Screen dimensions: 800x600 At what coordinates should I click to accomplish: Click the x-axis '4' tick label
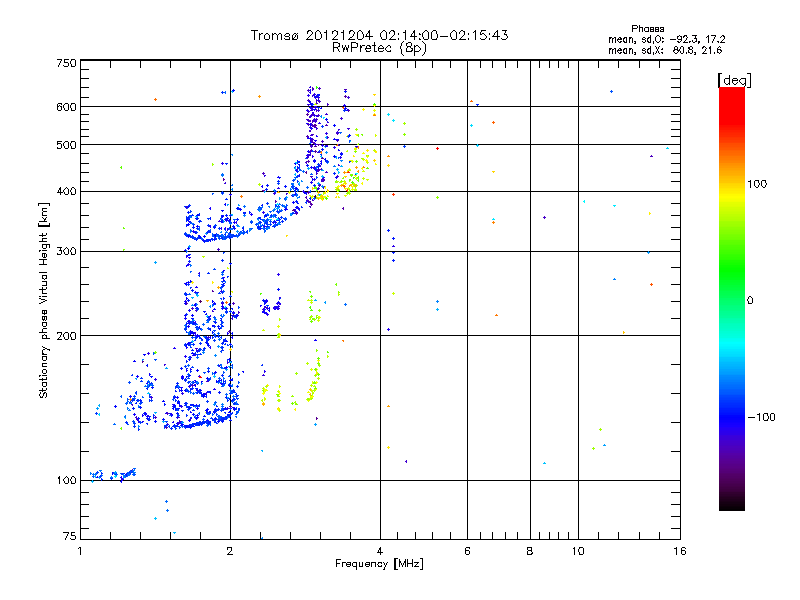point(380,551)
